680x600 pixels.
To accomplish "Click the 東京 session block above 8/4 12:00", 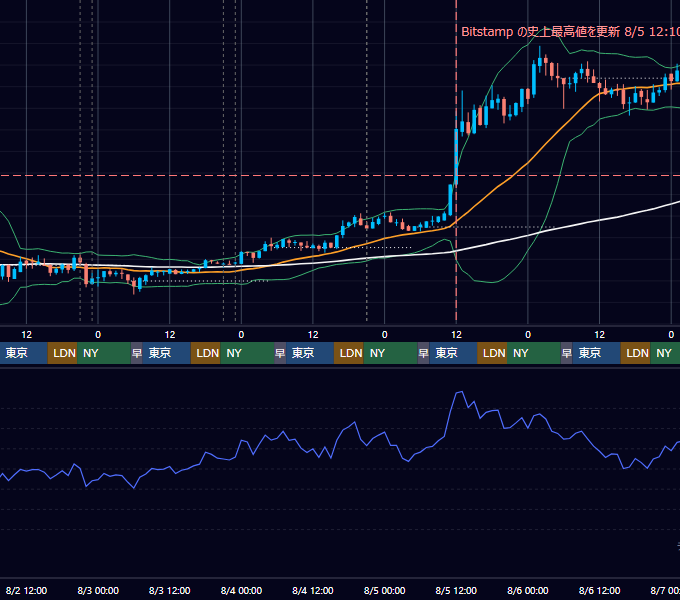I will (x=310, y=353).
